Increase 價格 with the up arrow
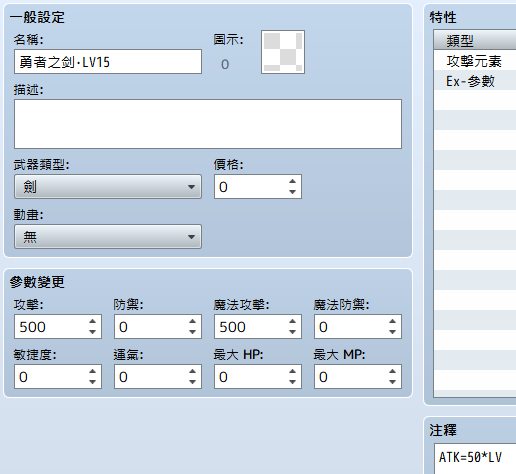The image size is (516, 474). 292,181
